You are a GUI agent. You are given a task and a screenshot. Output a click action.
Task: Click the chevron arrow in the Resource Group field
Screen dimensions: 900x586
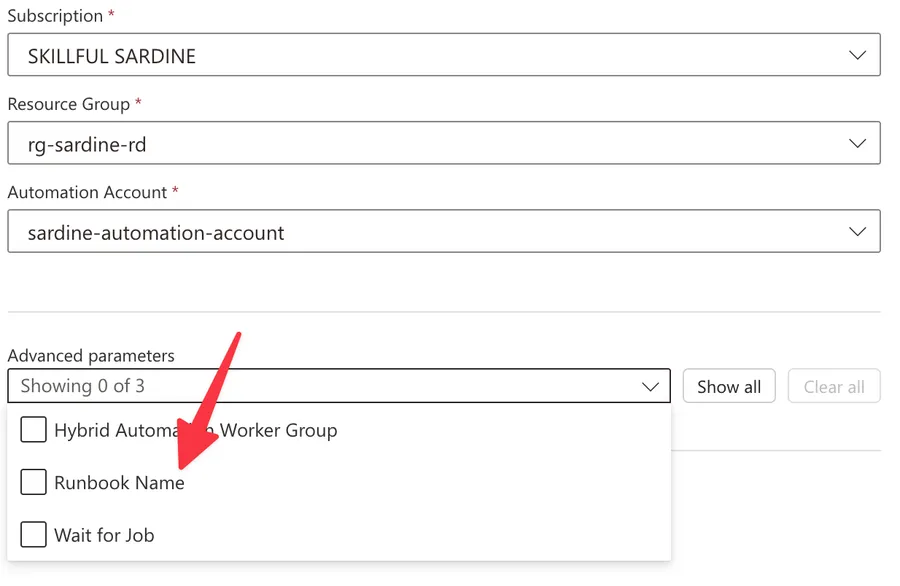pyautogui.click(x=857, y=144)
